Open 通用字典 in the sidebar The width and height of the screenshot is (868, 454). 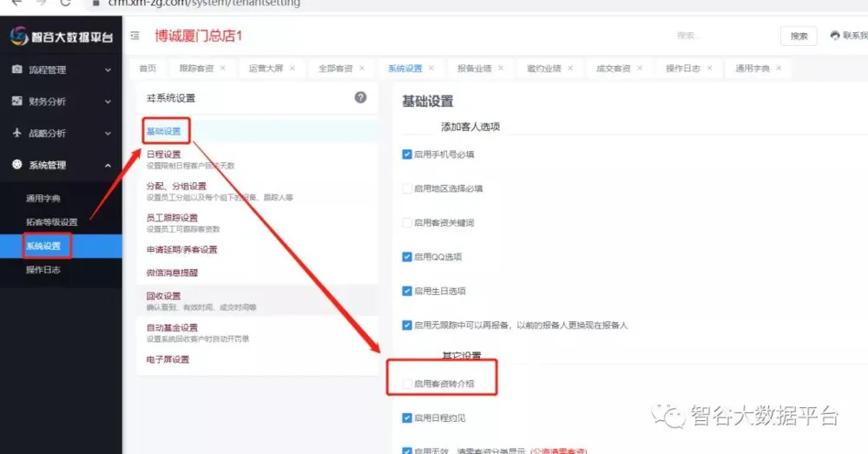[43, 198]
